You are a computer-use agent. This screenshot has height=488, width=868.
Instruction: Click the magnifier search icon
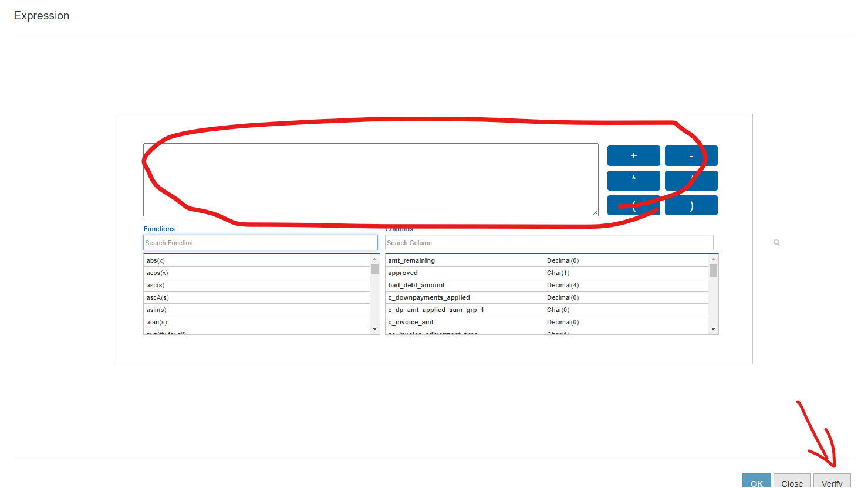[776, 243]
